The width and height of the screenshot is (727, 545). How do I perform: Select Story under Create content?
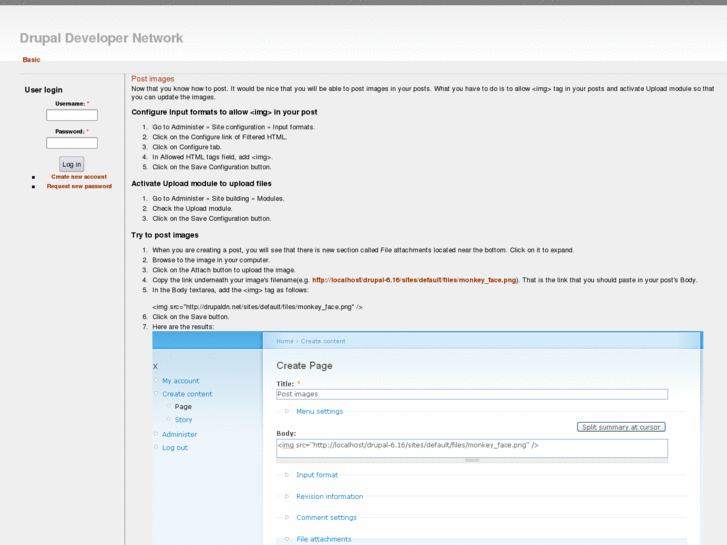183,420
